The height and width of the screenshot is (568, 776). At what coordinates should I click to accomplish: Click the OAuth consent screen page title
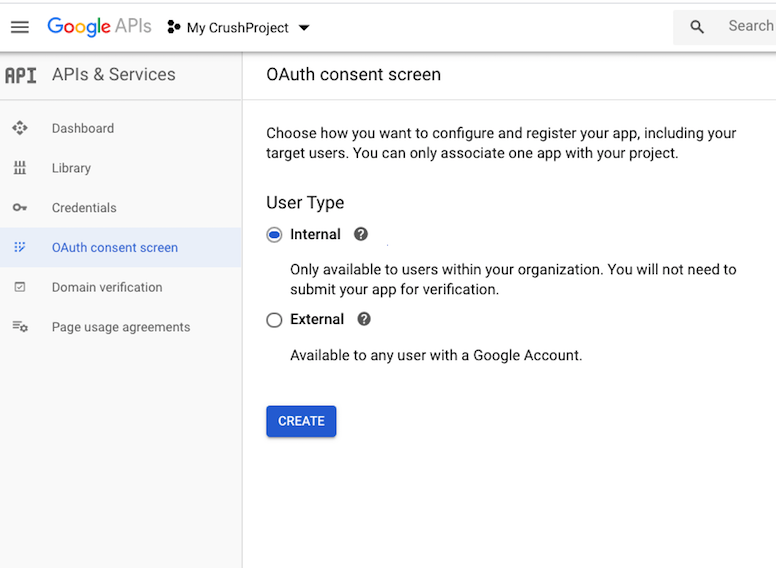click(353, 74)
